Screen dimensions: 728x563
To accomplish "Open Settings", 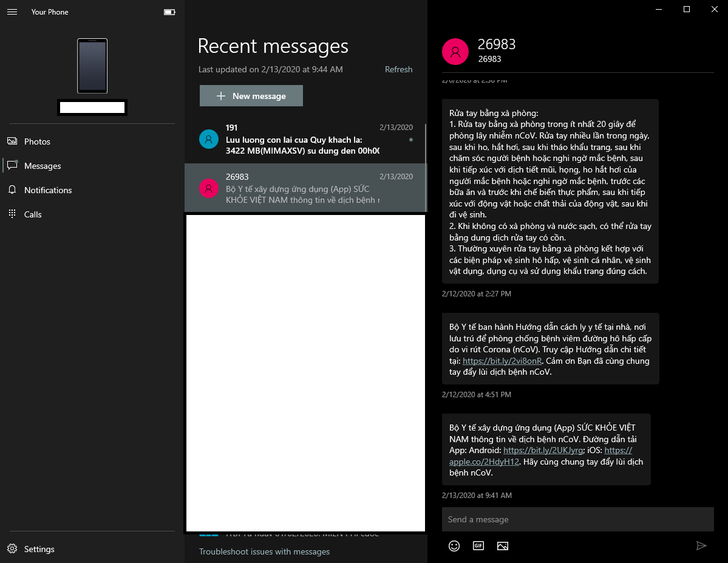I will [x=92, y=549].
